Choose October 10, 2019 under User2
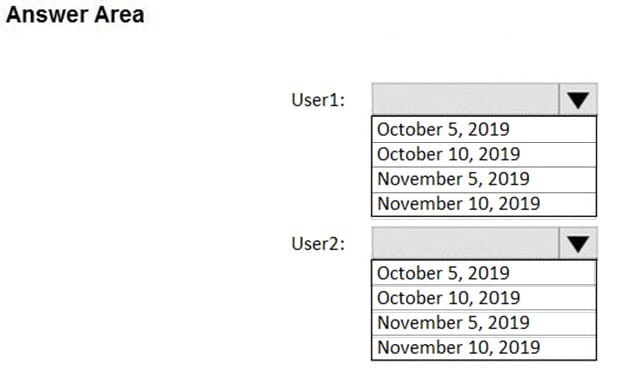Screen dimensions: 623x389 pos(484,298)
